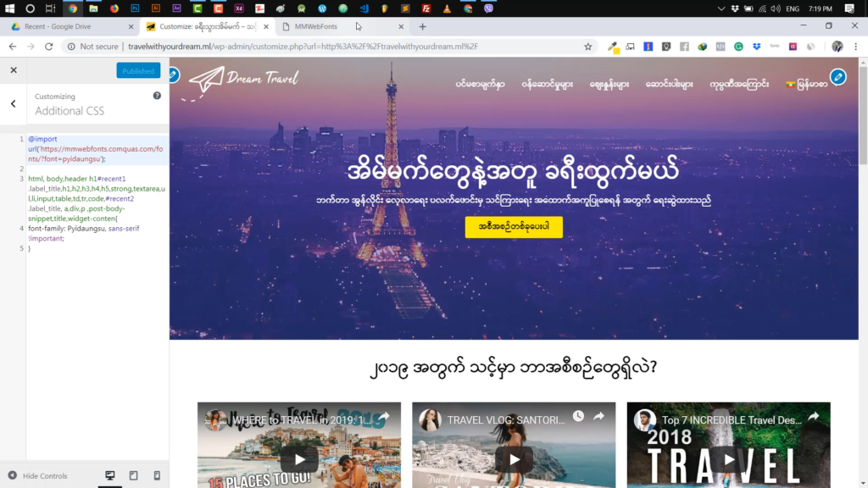
Task: Close the Customize browser tab
Action: pyautogui.click(x=266, y=26)
